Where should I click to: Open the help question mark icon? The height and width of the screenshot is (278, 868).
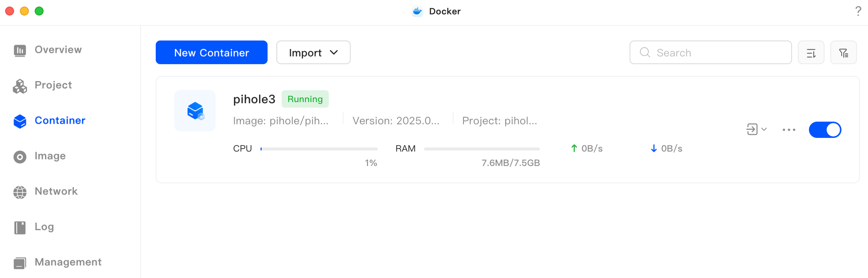pyautogui.click(x=858, y=11)
